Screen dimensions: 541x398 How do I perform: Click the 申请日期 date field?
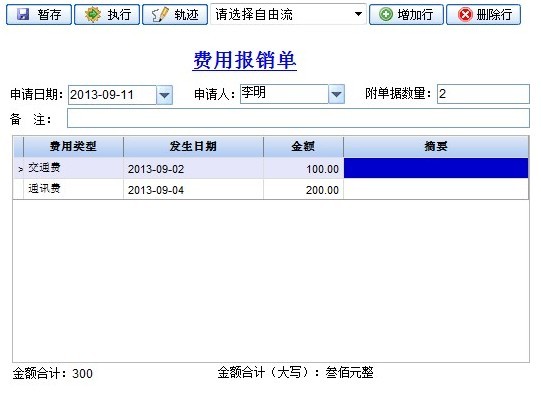pos(112,94)
